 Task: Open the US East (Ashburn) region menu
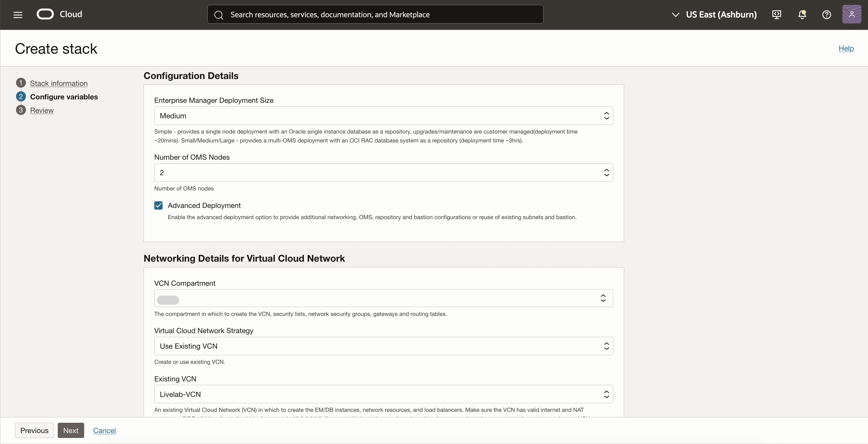(714, 14)
